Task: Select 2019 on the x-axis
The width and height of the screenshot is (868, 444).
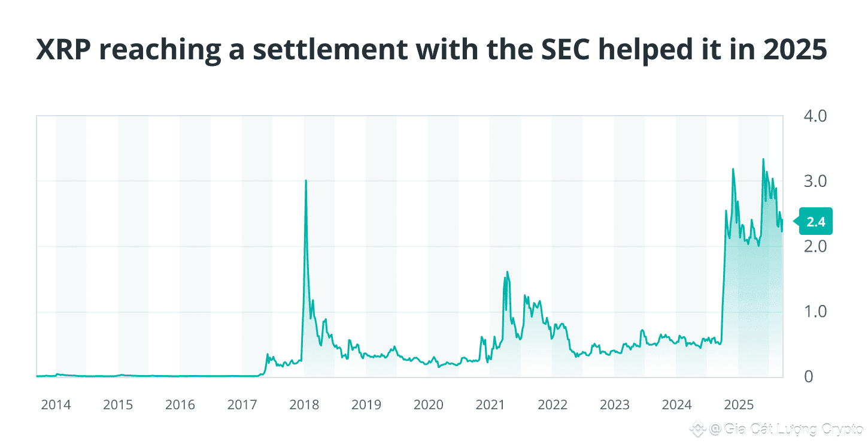Action: point(366,405)
